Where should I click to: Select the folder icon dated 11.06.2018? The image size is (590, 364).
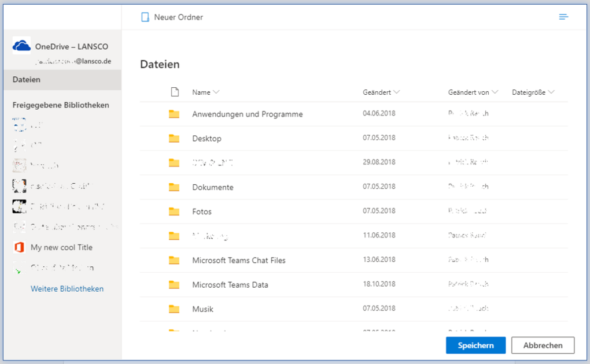[x=174, y=236]
